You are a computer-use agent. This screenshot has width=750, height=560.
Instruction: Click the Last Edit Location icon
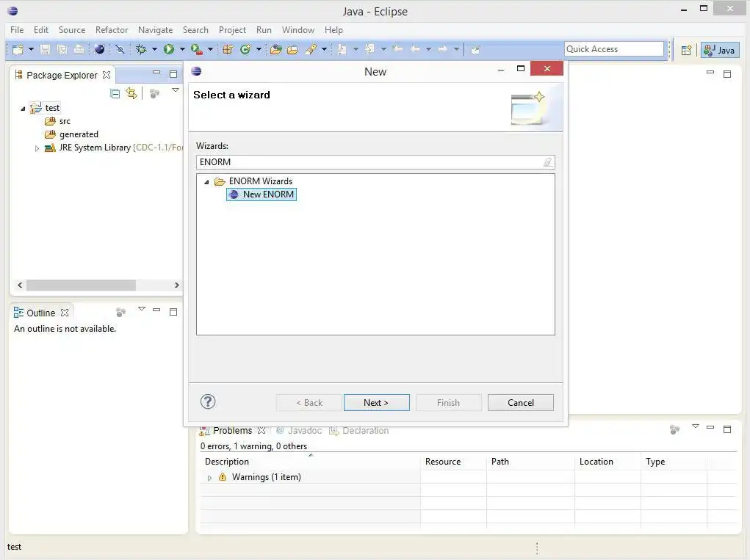(x=397, y=49)
